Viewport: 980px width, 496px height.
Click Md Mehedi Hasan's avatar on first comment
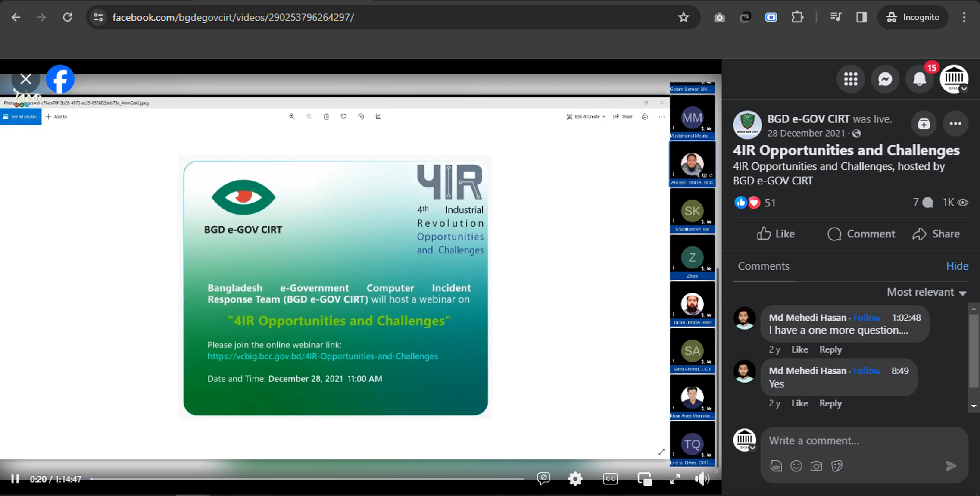745,318
